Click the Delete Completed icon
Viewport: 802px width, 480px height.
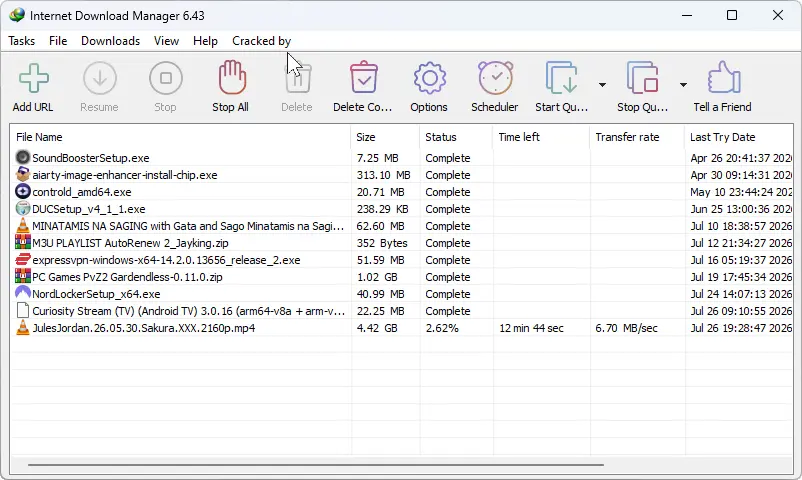[x=364, y=77]
